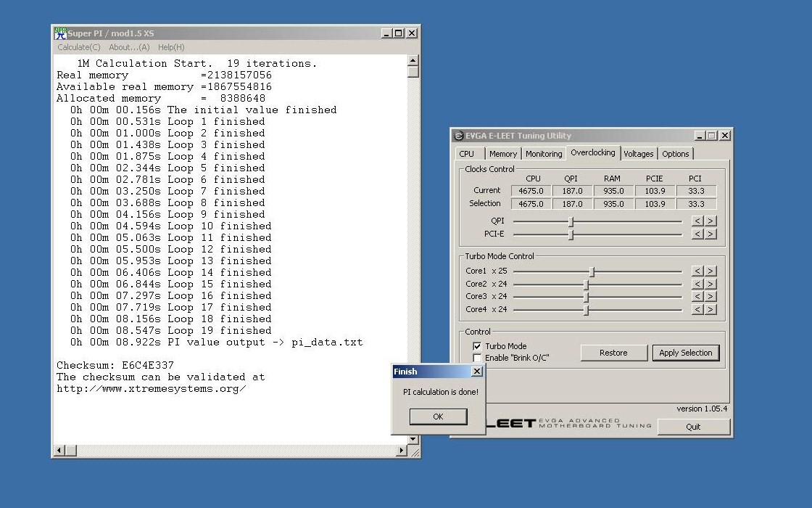The width and height of the screenshot is (812, 508).
Task: Increase QPI with the right arrow button
Action: pos(710,221)
